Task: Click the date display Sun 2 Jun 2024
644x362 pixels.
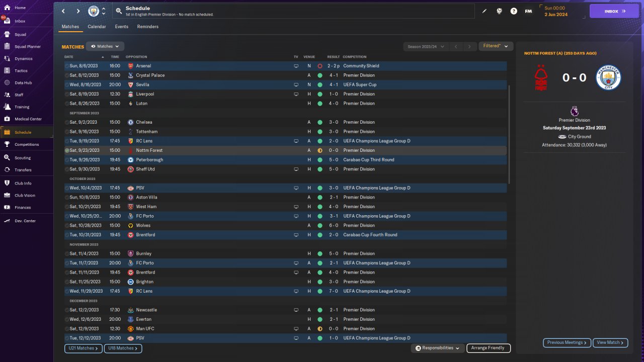Action: (556, 11)
